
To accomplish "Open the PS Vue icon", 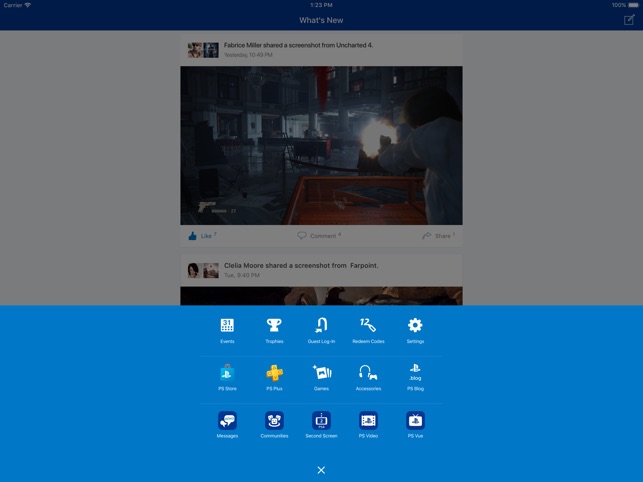I will (x=415, y=420).
